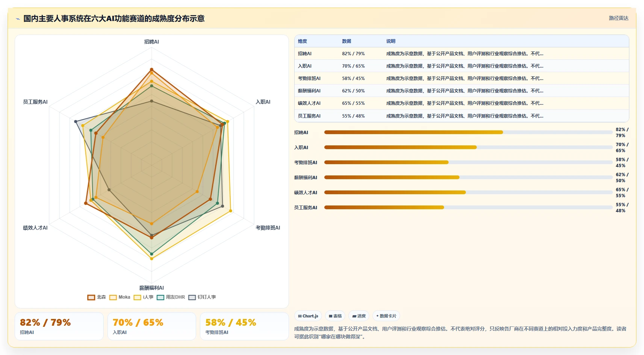
Task: Select the 表格 chip
Action: pos(335,316)
